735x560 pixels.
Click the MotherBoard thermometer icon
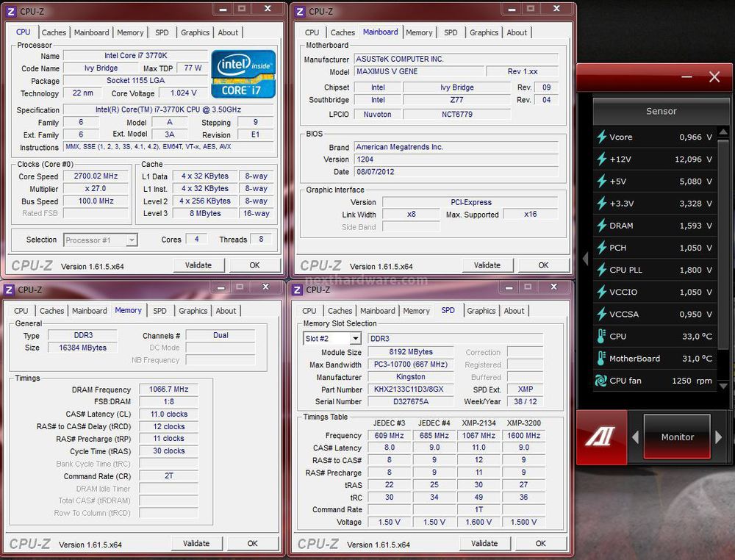tap(601, 358)
